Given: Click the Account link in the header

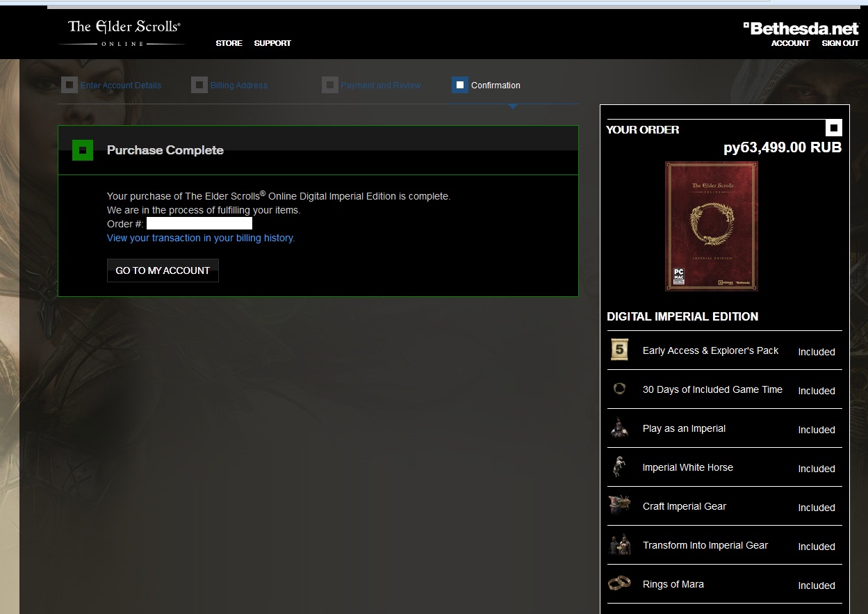Looking at the screenshot, I should [790, 43].
